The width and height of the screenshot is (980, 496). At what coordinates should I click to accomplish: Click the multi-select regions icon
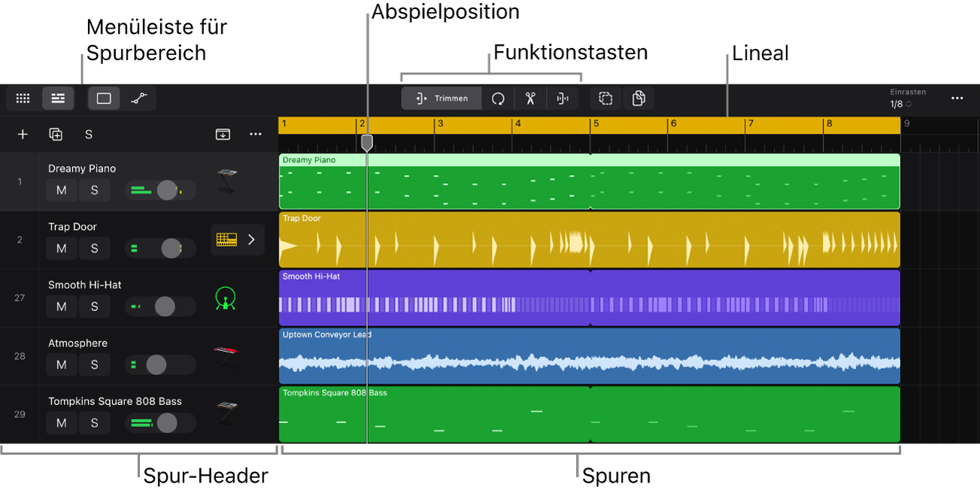[606, 98]
